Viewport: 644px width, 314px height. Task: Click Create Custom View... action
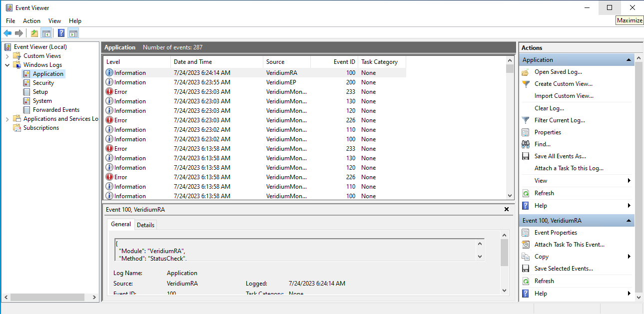563,84
